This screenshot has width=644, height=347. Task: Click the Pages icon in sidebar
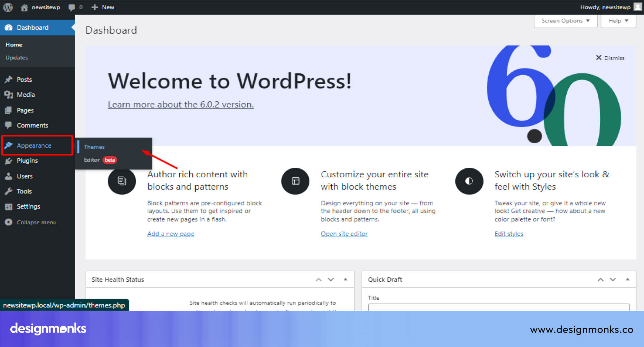8,110
